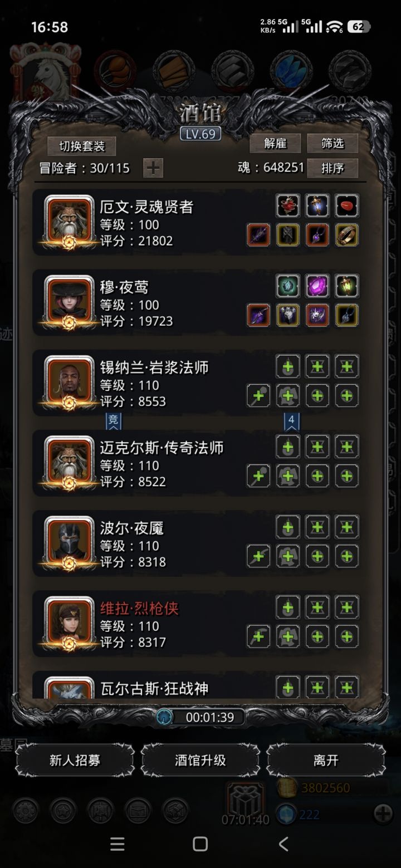
Task: Tap the blue 竞 flag marker
Action: click(x=113, y=421)
